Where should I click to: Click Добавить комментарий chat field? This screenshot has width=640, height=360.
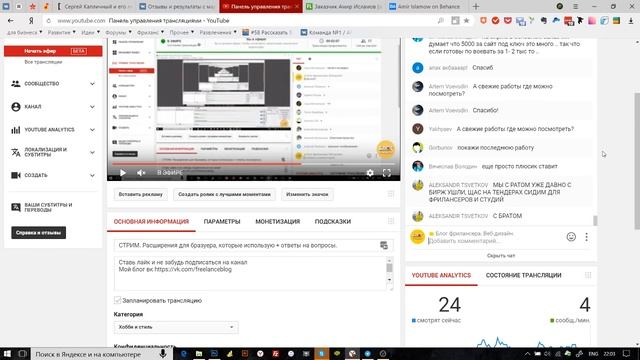(494, 241)
